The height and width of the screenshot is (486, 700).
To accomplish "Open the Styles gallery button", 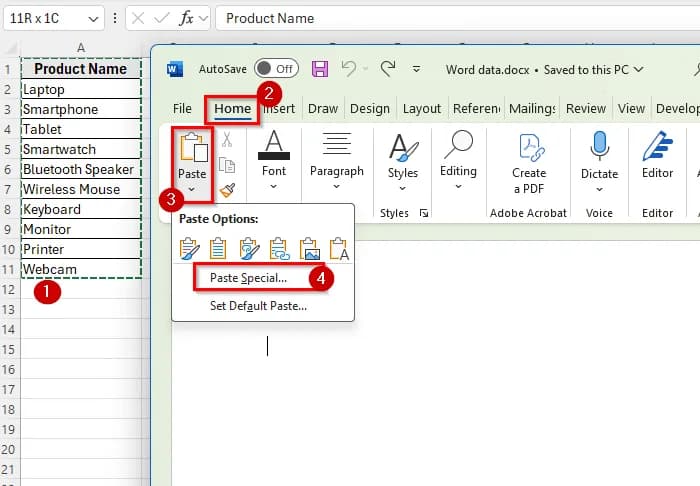I will point(403,162).
